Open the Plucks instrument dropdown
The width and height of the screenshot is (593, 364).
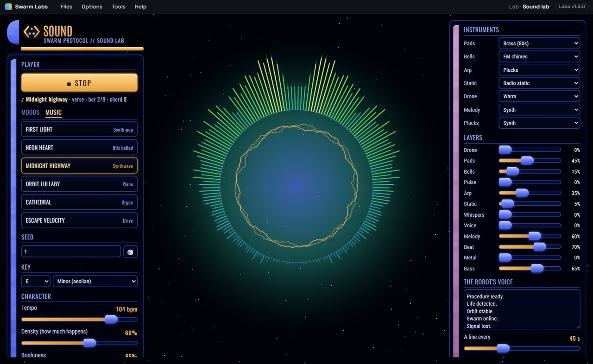(539, 123)
